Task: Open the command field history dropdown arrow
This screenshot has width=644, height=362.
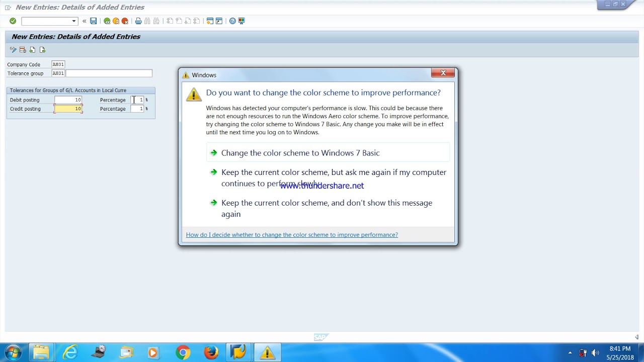Action: [74, 21]
